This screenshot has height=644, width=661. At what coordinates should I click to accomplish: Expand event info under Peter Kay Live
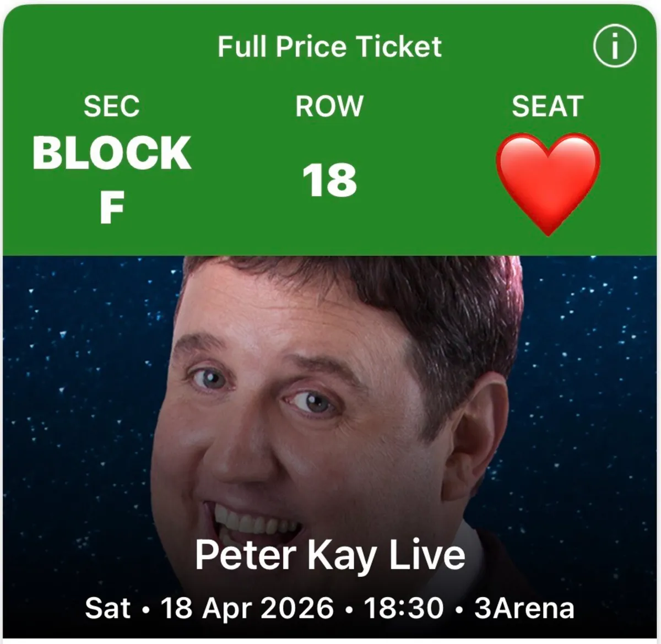(329, 556)
